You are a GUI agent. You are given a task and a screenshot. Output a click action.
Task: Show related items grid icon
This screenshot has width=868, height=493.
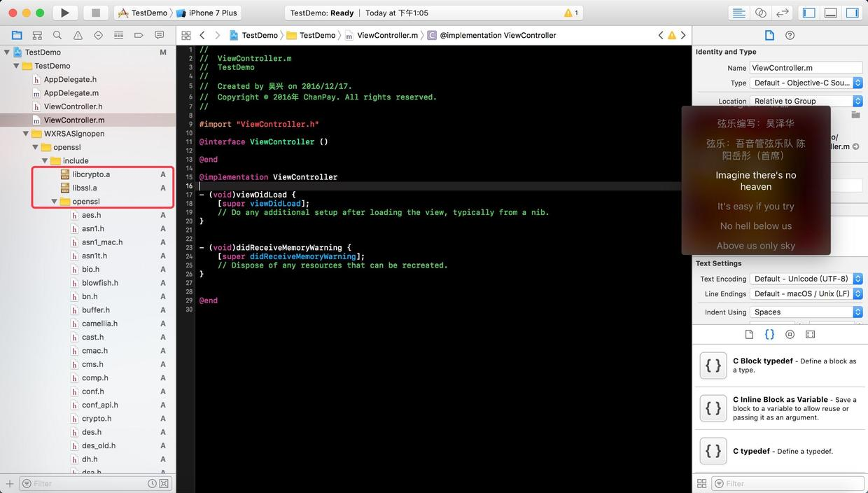(x=185, y=35)
